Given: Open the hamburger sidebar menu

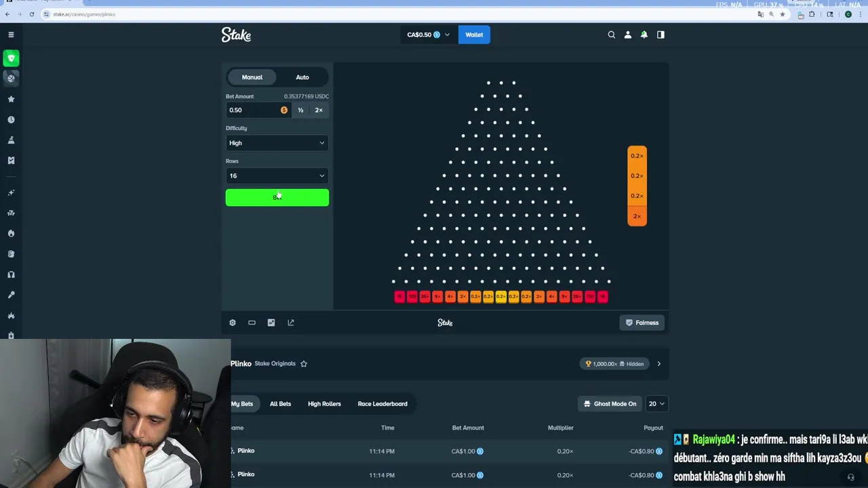Looking at the screenshot, I should click(11, 35).
